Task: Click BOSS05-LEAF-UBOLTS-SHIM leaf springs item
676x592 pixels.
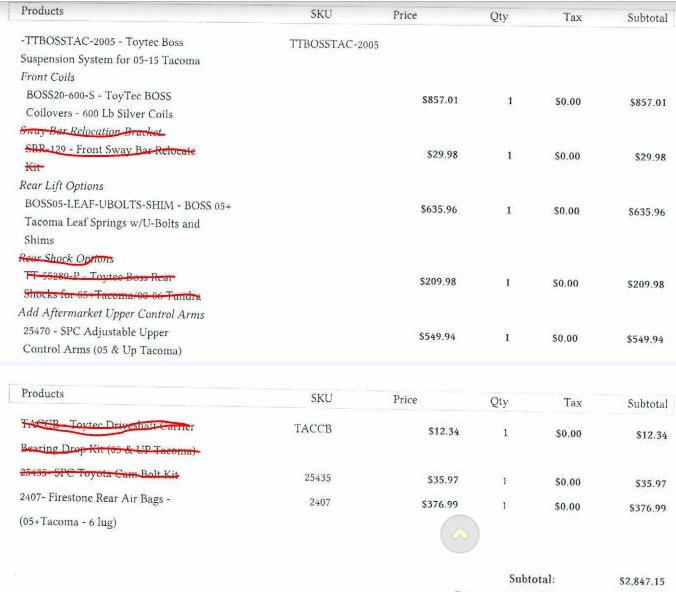Action: click(x=128, y=222)
